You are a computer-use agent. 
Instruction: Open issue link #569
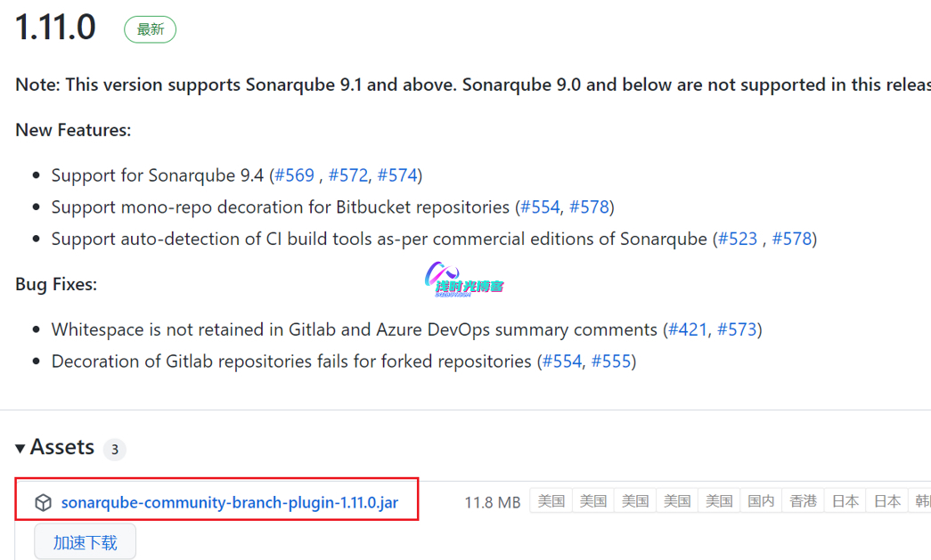click(294, 175)
